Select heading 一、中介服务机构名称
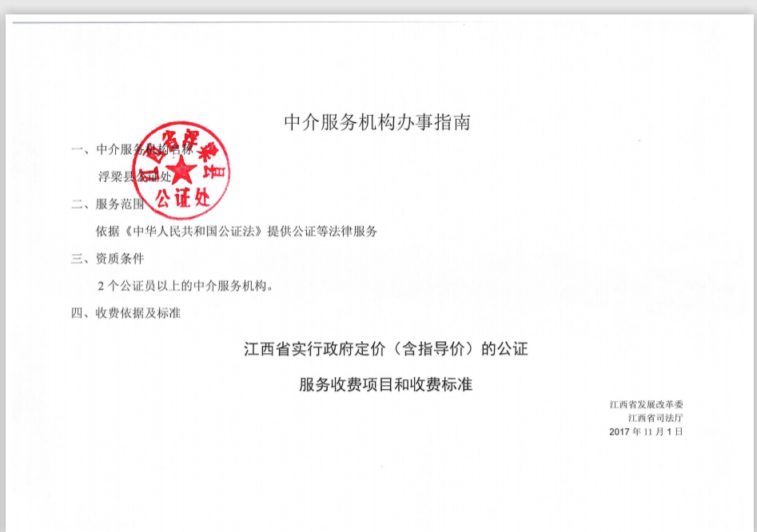Viewport: 757px width, 532px height. [x=132, y=149]
